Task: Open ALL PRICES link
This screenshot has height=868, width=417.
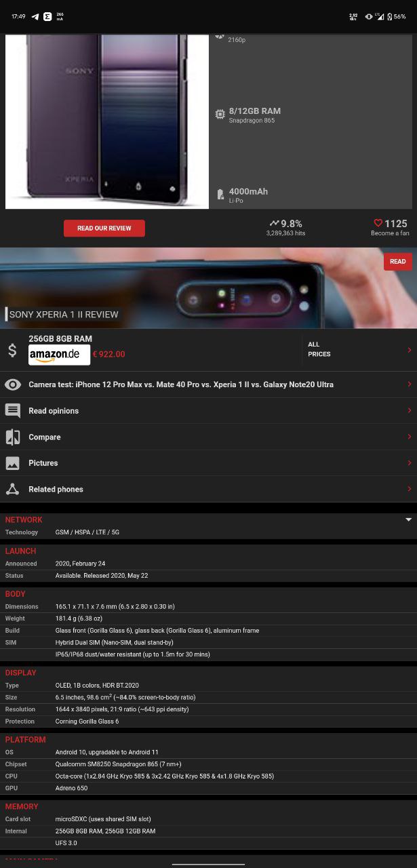Action: [x=319, y=349]
